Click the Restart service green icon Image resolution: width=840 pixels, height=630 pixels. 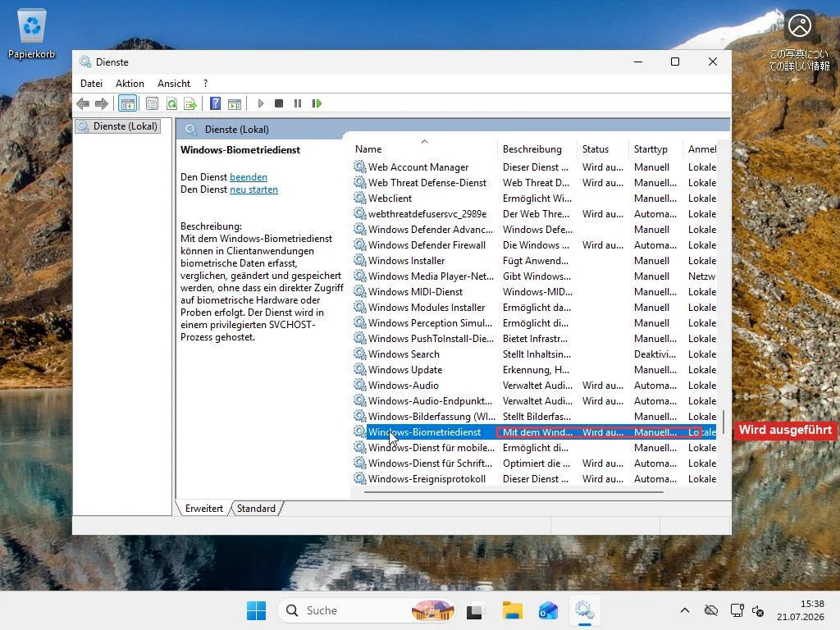pyautogui.click(x=317, y=103)
